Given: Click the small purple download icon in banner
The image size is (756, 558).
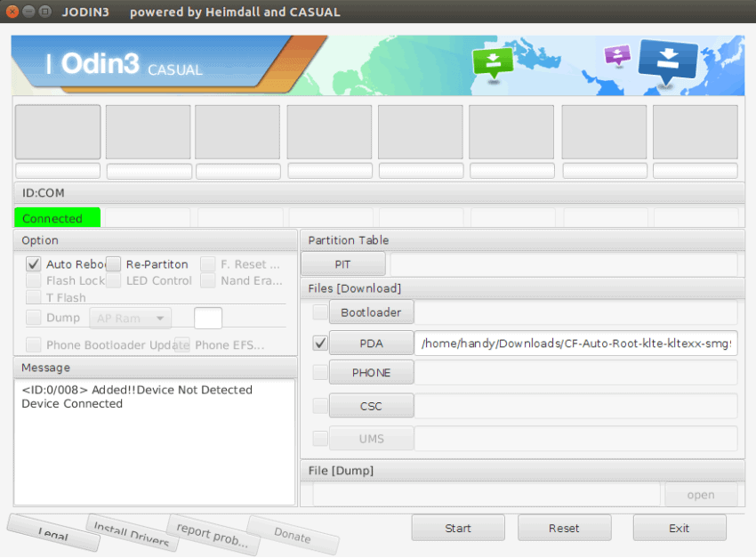Looking at the screenshot, I should pos(617,55).
